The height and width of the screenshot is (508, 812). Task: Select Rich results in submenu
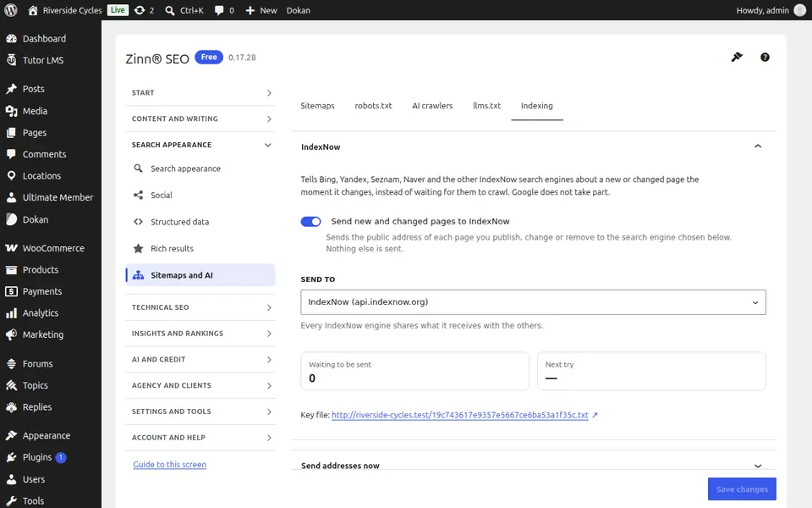tap(200, 249)
